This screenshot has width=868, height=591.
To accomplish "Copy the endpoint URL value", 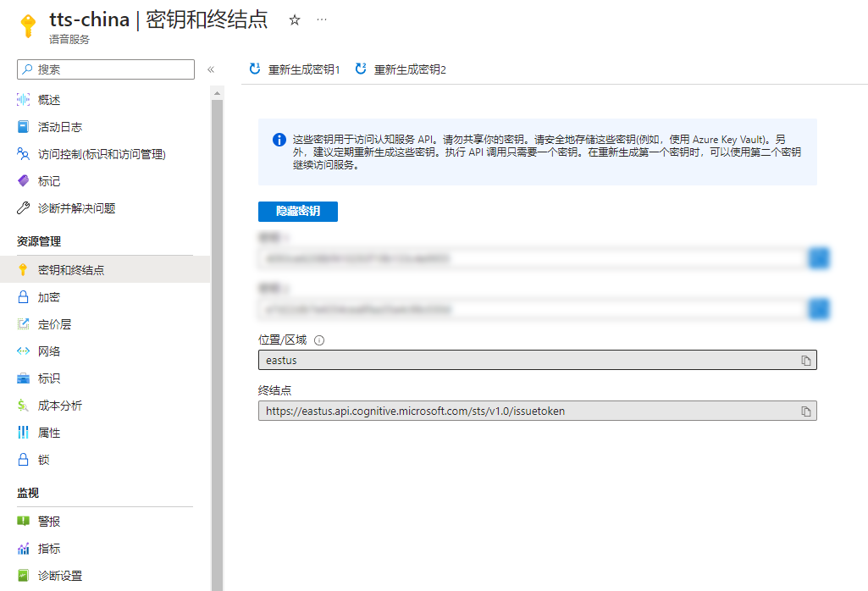I will (x=806, y=411).
